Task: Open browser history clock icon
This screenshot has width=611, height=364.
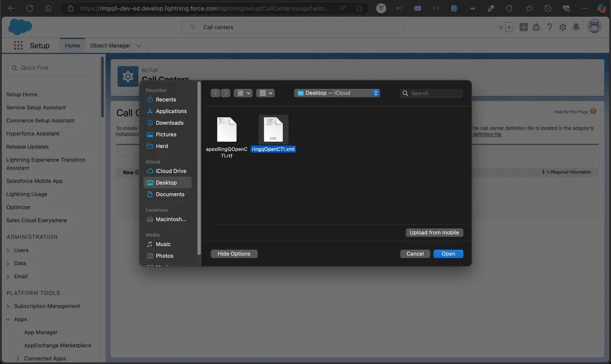Action: tap(547, 8)
